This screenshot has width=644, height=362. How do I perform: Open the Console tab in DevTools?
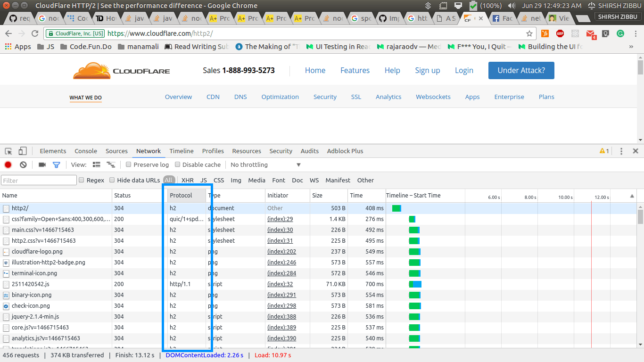(x=86, y=151)
